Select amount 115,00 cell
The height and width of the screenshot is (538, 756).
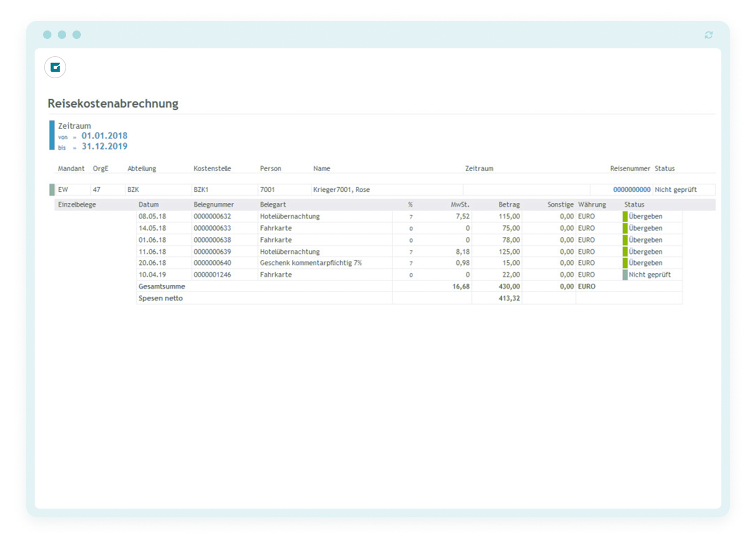509,216
